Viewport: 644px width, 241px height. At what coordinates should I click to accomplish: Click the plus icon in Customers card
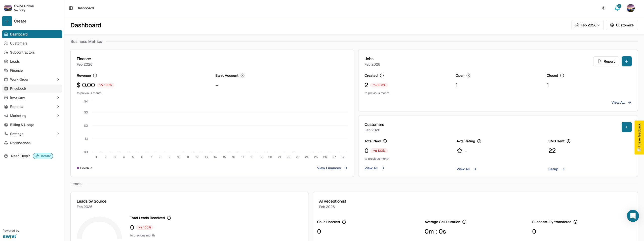(x=626, y=127)
